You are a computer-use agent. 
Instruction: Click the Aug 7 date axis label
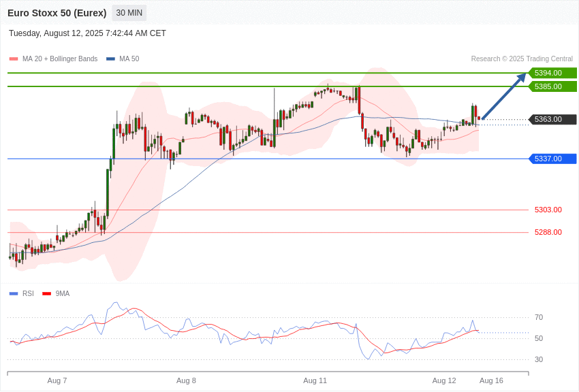point(57,381)
